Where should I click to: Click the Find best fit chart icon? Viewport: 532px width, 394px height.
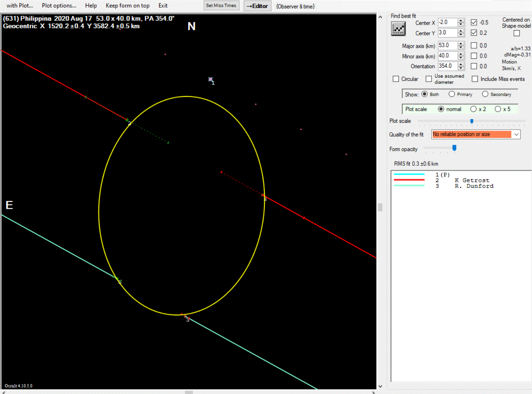point(398,29)
